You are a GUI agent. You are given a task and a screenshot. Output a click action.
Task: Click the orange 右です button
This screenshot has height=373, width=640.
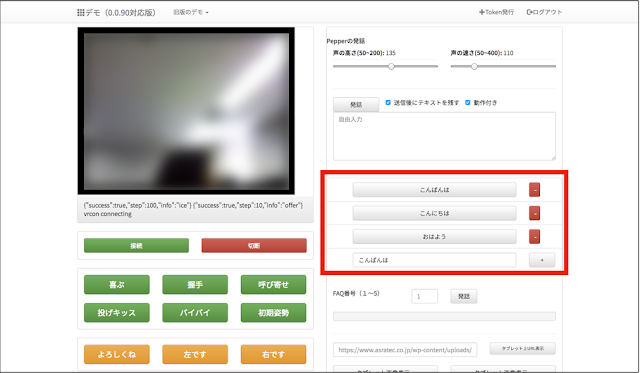[273, 354]
